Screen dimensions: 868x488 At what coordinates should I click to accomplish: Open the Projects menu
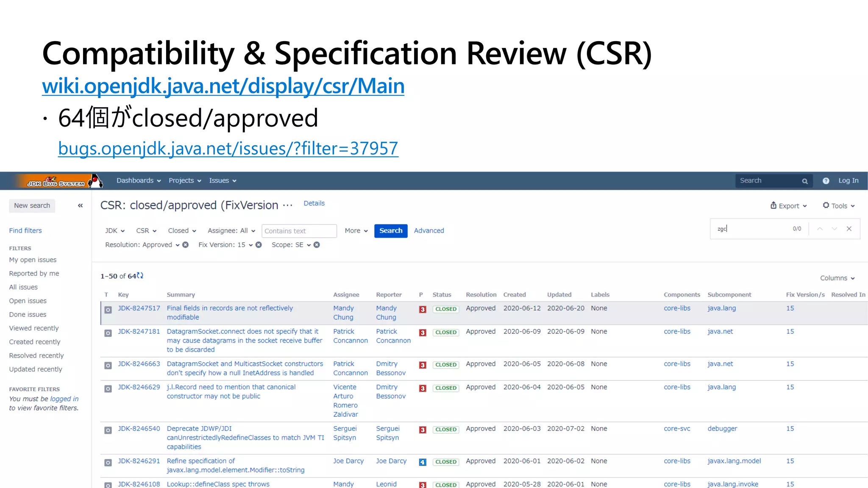185,180
